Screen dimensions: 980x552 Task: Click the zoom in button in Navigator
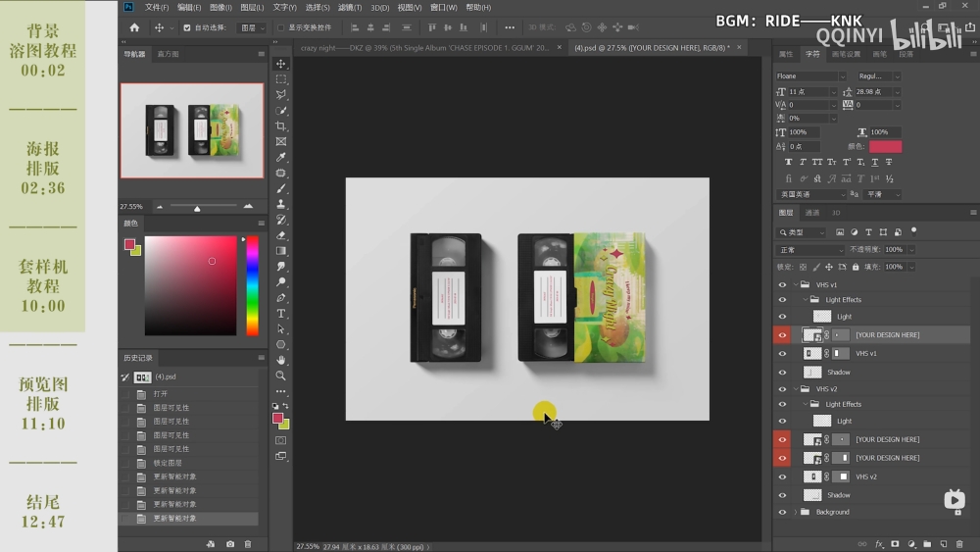248,206
